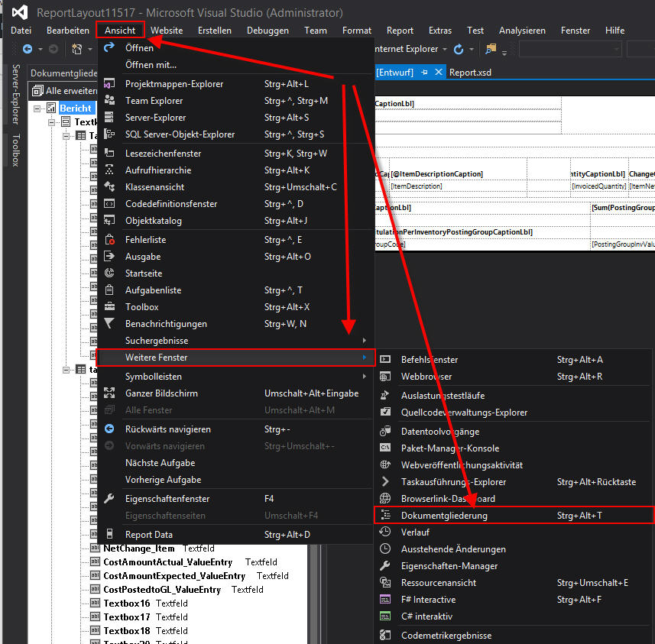655x644 pixels.
Task: Close the Entwurf document tab
Action: (x=438, y=73)
